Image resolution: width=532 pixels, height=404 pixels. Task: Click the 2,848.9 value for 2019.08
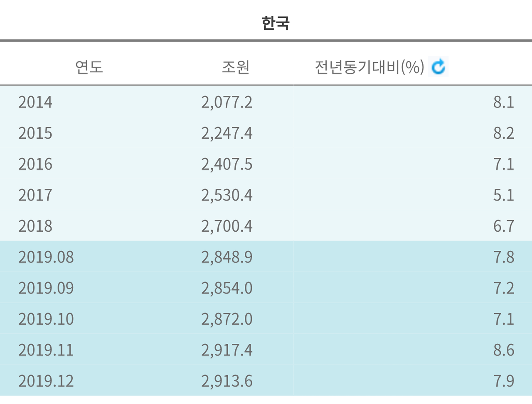point(227,257)
